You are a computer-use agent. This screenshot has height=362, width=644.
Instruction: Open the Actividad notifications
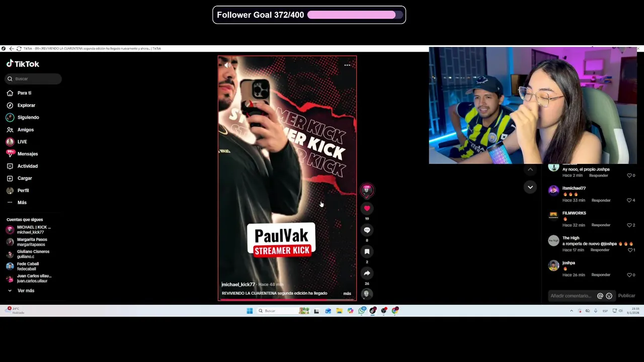pos(22,166)
